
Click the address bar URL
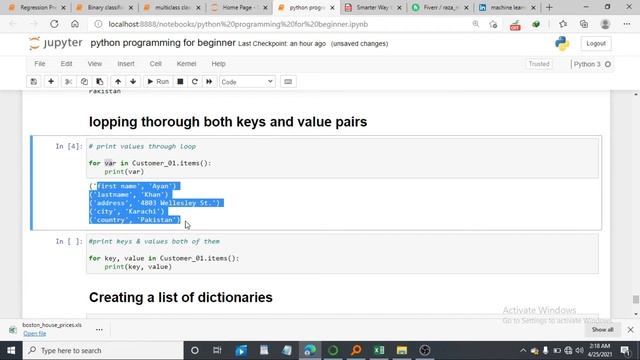(x=238, y=24)
